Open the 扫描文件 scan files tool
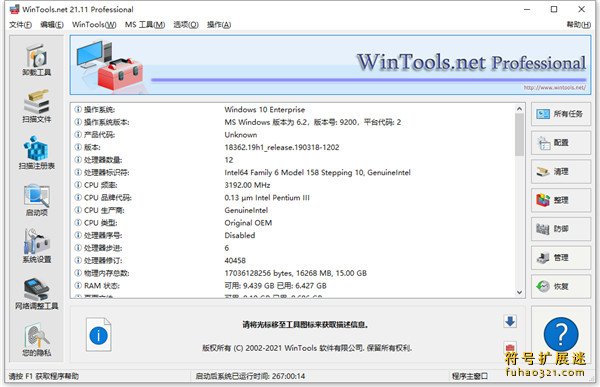600x387 pixels. 36,107
